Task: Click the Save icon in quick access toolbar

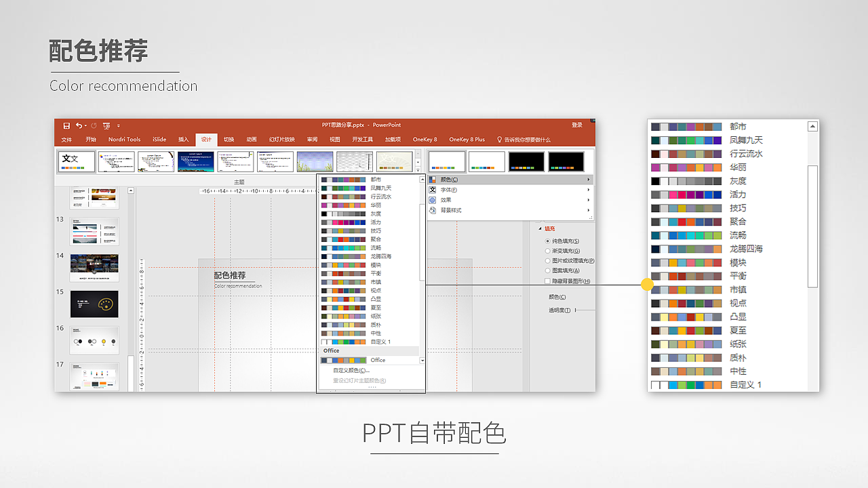Action: point(67,125)
